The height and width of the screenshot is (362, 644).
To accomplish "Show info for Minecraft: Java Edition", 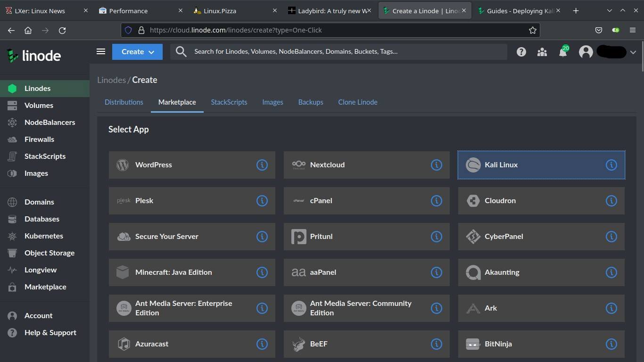I will click(262, 272).
